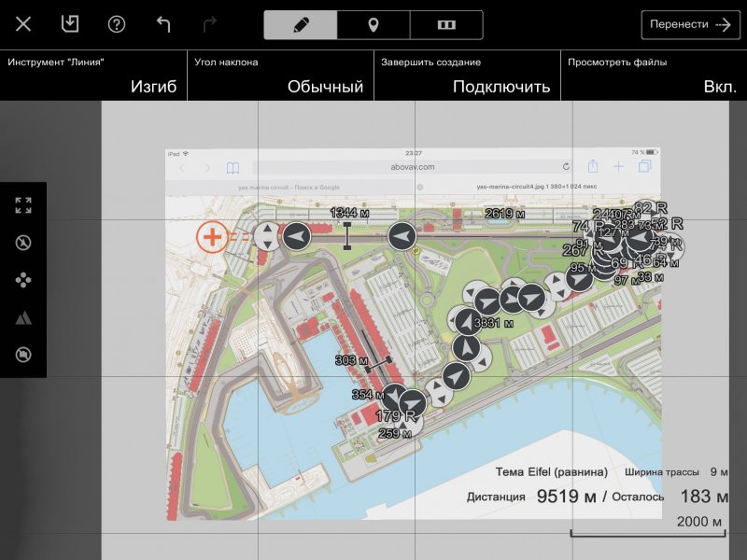This screenshot has height=560, width=747.
Task: Click the save track icon
Action: coord(70,25)
